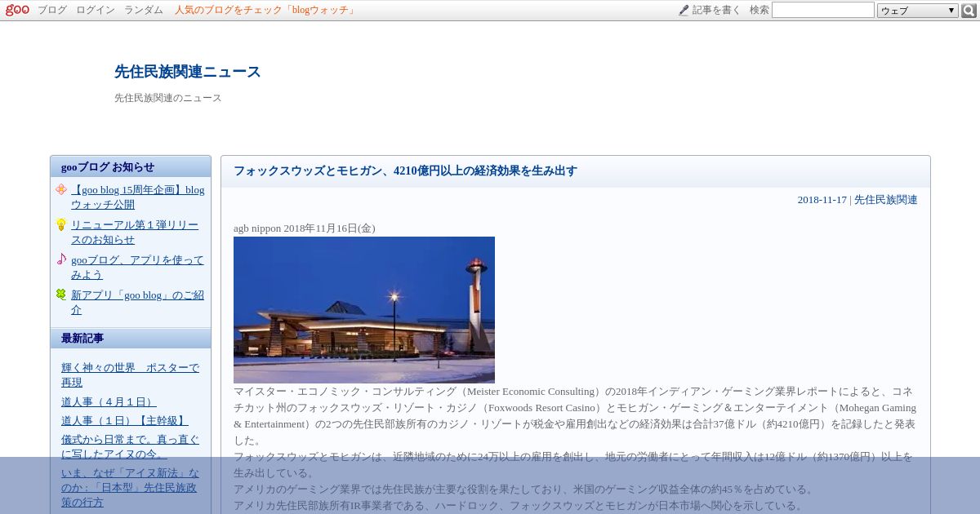Click the goo logo icon
This screenshot has height=514, width=980.
click(x=17, y=10)
